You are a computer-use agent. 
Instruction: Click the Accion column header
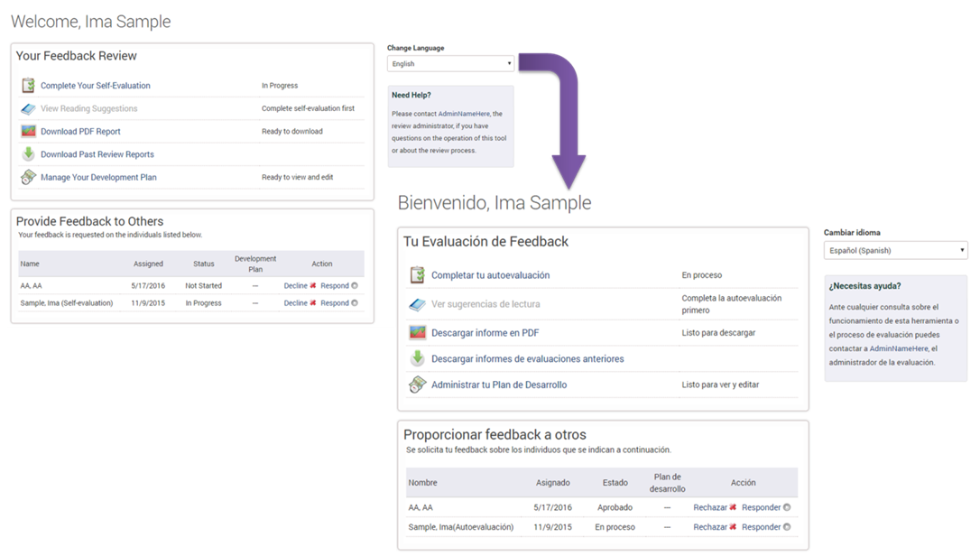pyautogui.click(x=744, y=483)
